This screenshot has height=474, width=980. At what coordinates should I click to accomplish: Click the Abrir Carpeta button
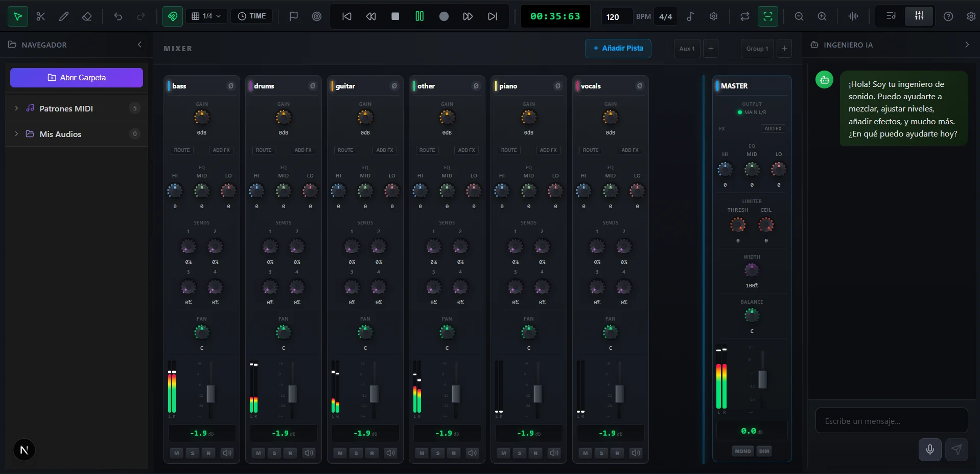tap(77, 78)
